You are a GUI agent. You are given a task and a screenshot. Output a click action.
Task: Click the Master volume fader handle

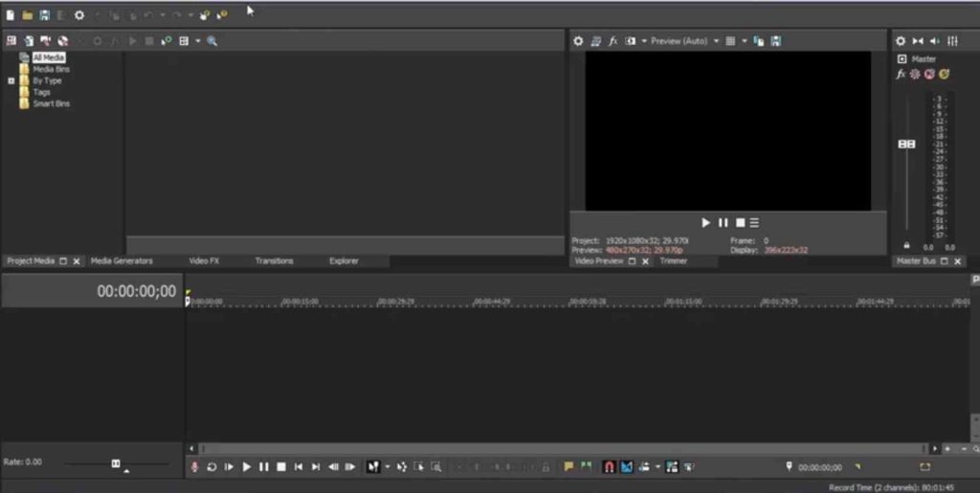[x=907, y=145]
